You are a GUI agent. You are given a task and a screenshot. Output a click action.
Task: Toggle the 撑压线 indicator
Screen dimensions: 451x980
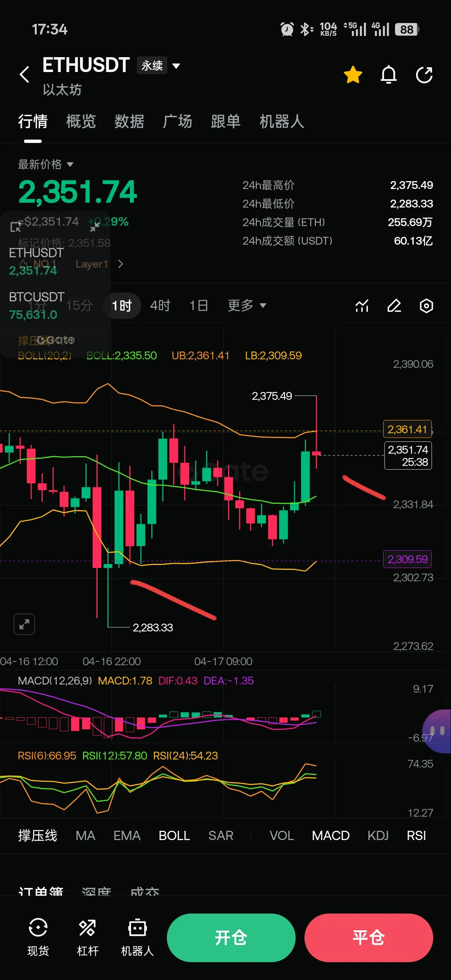(x=37, y=836)
